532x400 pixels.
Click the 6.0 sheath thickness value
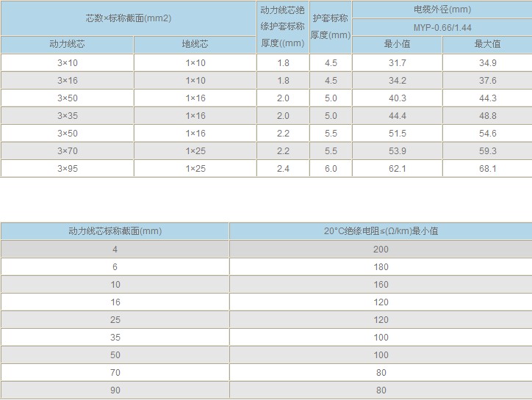coord(331,169)
